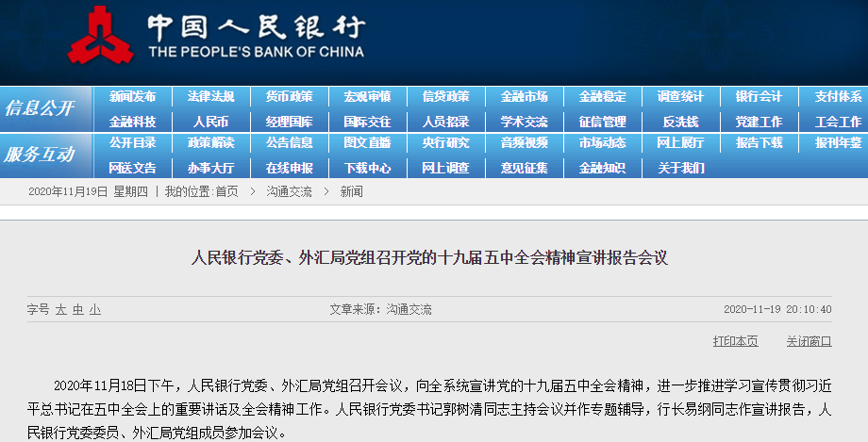Click 新闻 breadcrumb link
This screenshot has width=868, height=442.
[x=352, y=192]
